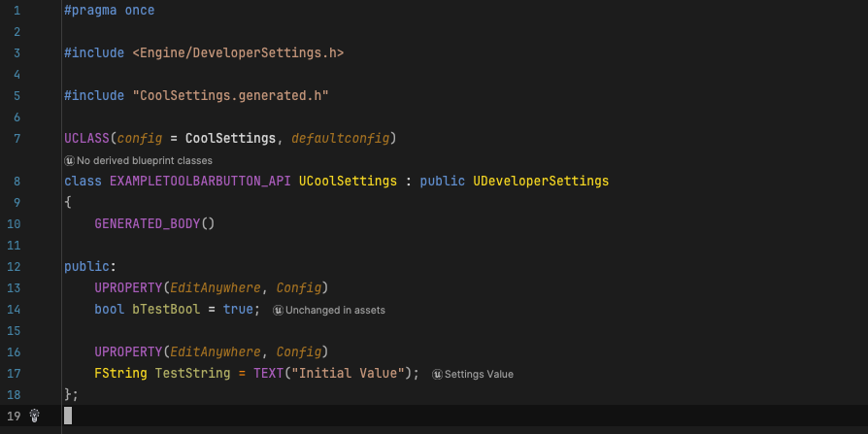Screen dimensions: 868x434
Task: Click line number 7 in gutter
Action: pyautogui.click(x=17, y=139)
